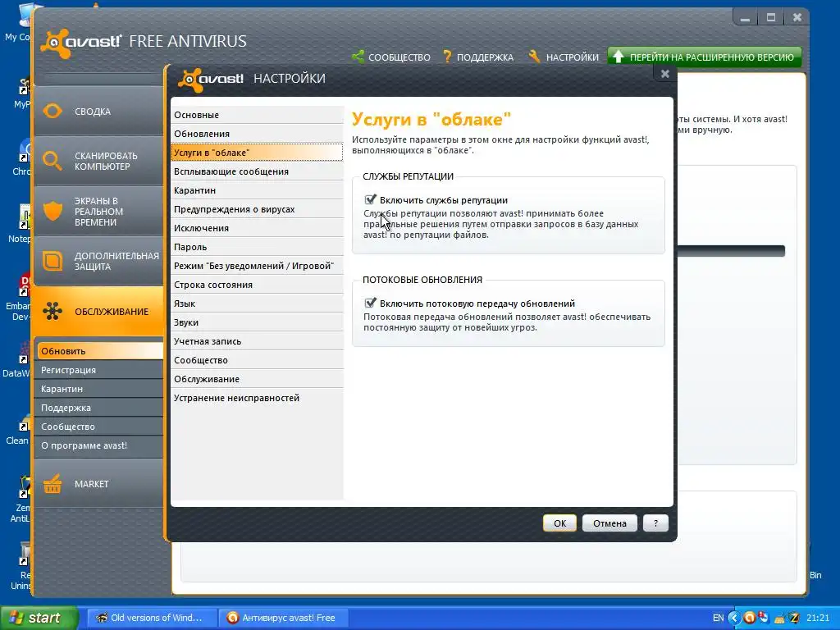Select Регистрация submenu item in sidebar
Image resolution: width=840 pixels, height=630 pixels.
(x=99, y=370)
